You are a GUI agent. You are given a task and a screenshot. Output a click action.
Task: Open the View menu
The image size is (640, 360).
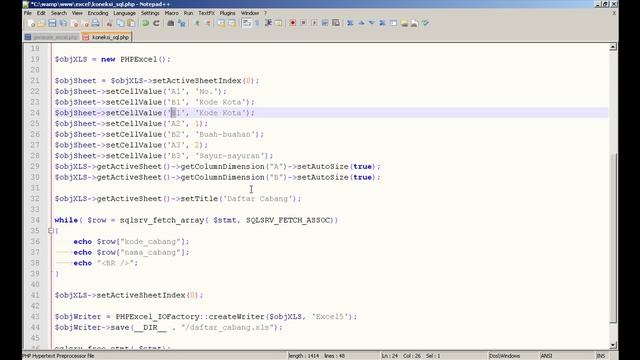[77, 13]
